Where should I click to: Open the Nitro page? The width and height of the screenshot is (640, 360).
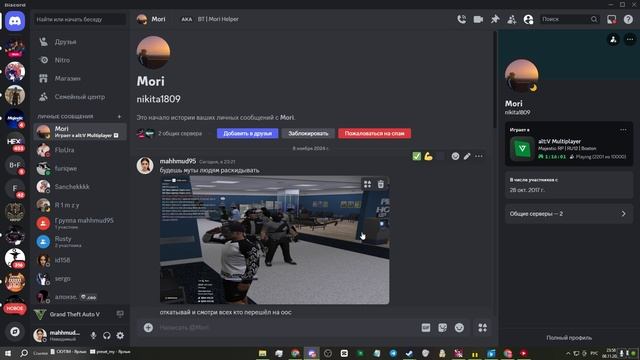(x=80, y=60)
